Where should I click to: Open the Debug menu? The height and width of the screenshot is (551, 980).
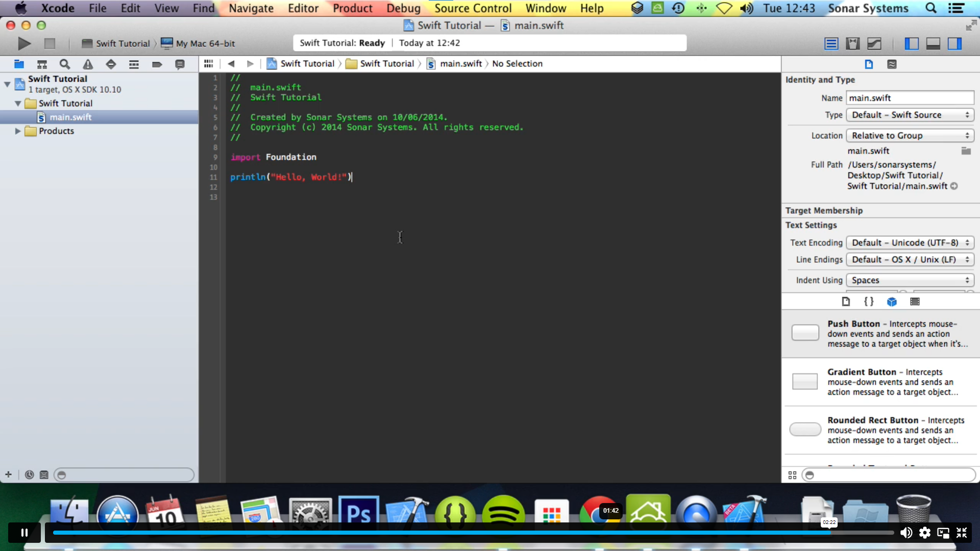coord(403,8)
